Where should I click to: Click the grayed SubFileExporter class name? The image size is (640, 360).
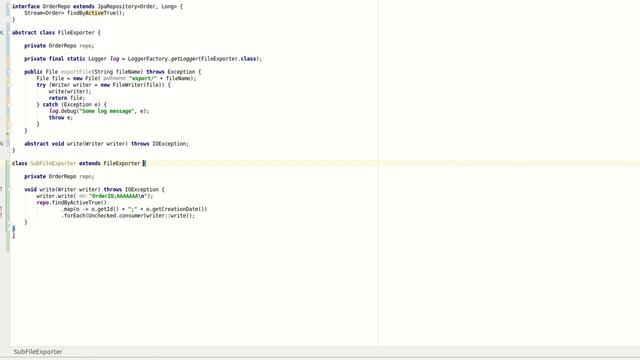coord(53,163)
